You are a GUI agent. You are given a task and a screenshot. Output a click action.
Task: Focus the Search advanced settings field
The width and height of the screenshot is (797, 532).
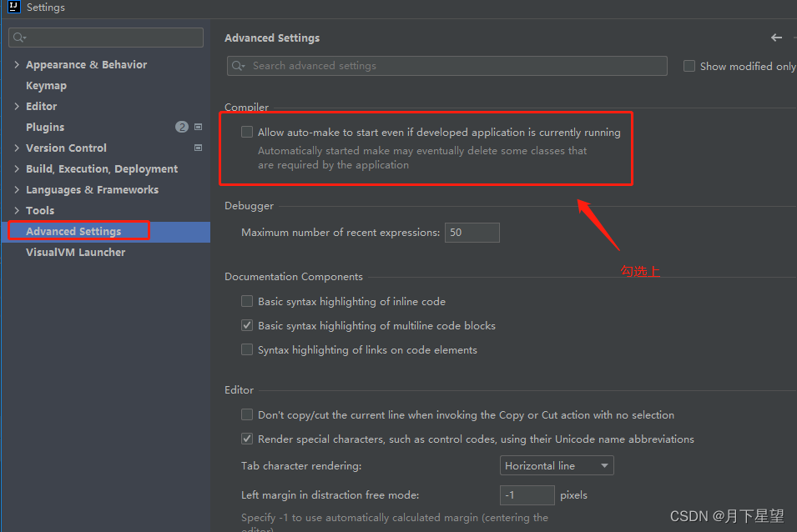tap(446, 66)
